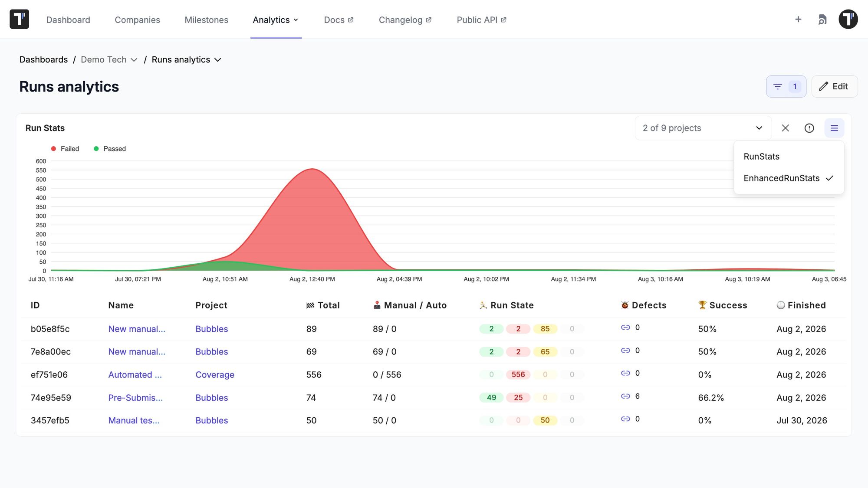Click the 0 / 556 manual auto value
This screenshot has width=868, height=488.
point(387,375)
